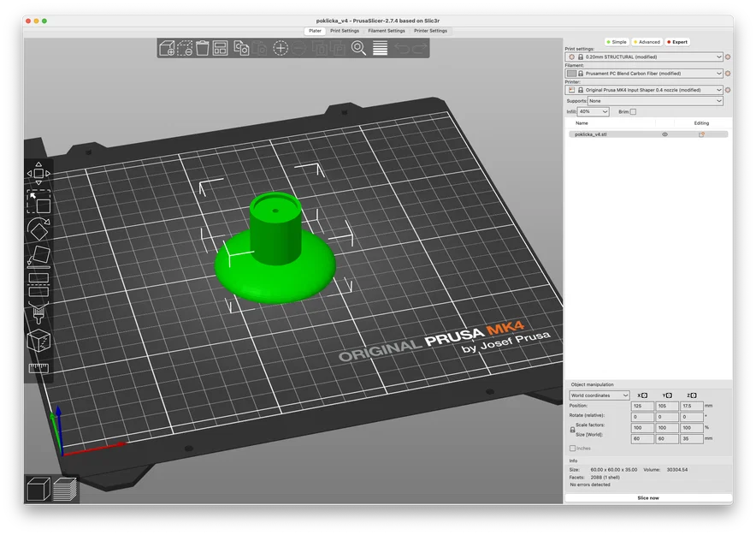Screen dimensions: 756x535
Task: Select poklicka_v4.stl in object list
Action: [x=648, y=134]
